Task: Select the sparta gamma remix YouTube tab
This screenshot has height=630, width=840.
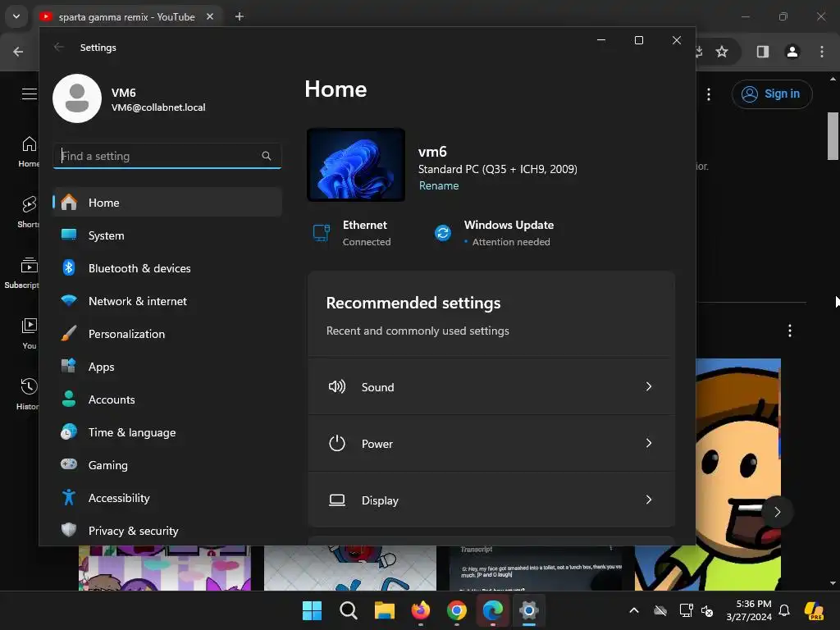Action: pos(129,16)
